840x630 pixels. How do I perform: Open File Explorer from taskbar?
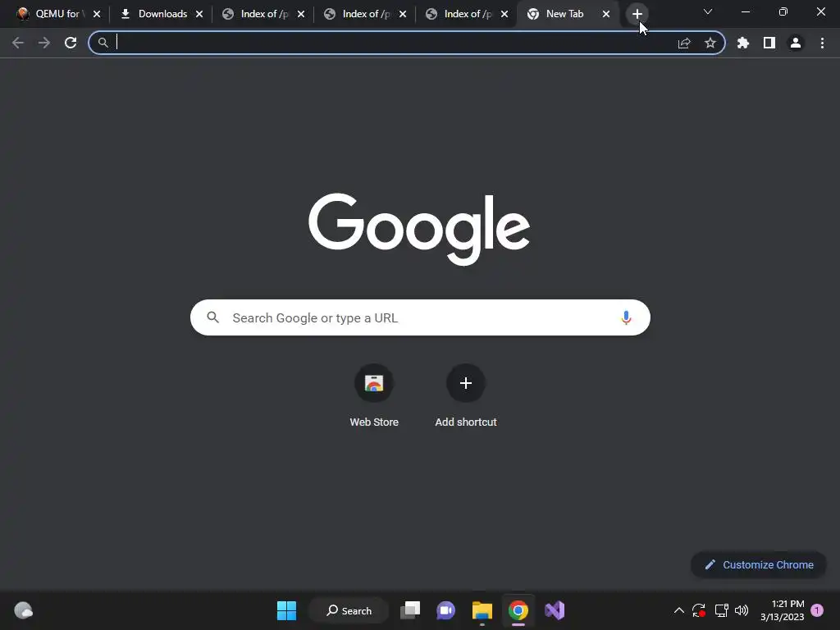(482, 610)
